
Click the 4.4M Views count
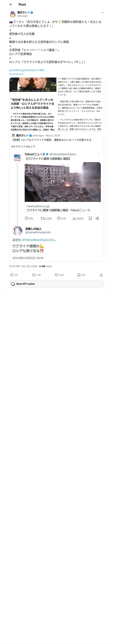pyautogui.click(x=46, y=266)
